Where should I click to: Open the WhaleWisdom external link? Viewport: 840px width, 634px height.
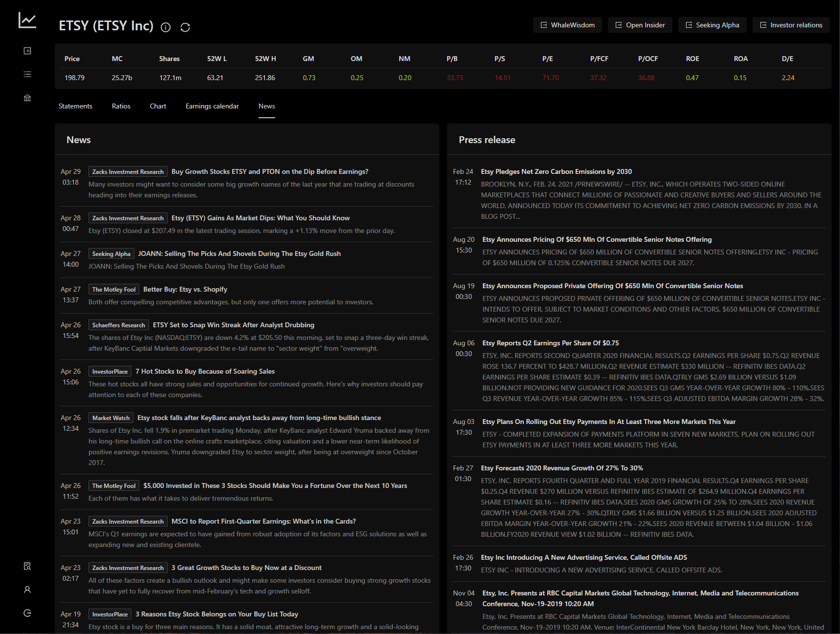567,25
